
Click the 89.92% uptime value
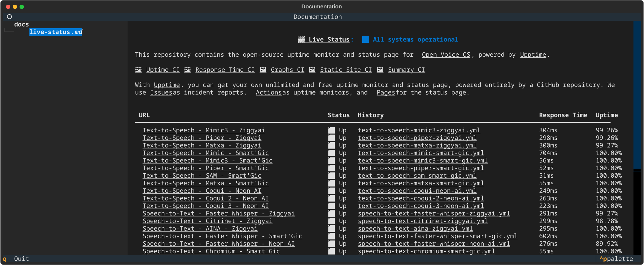[x=607, y=244]
